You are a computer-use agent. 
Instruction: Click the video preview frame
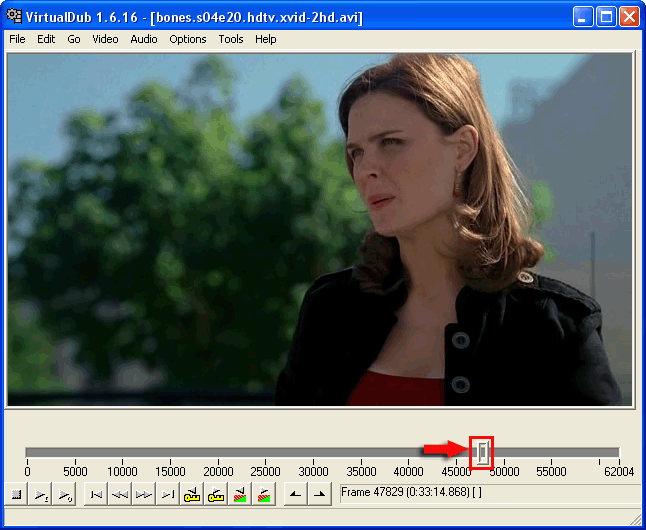[319, 230]
